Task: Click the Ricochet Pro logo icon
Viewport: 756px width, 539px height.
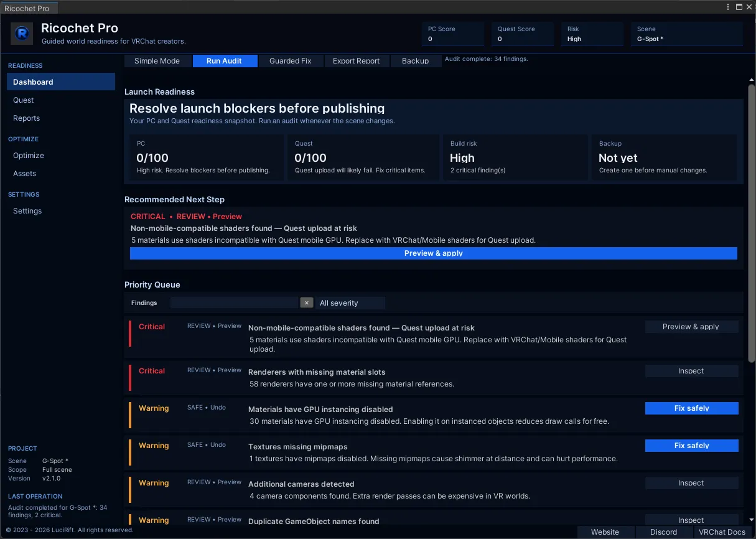Action: 22,34
